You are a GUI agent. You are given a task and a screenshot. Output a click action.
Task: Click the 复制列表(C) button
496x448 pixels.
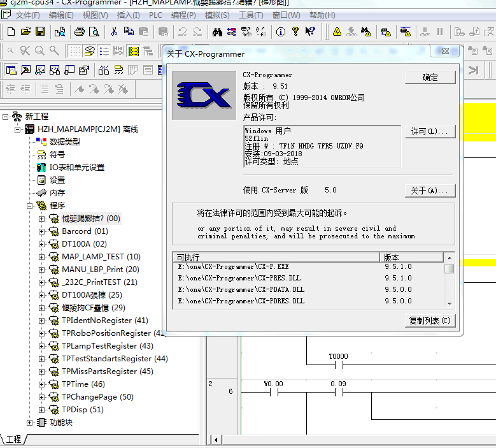click(x=430, y=321)
